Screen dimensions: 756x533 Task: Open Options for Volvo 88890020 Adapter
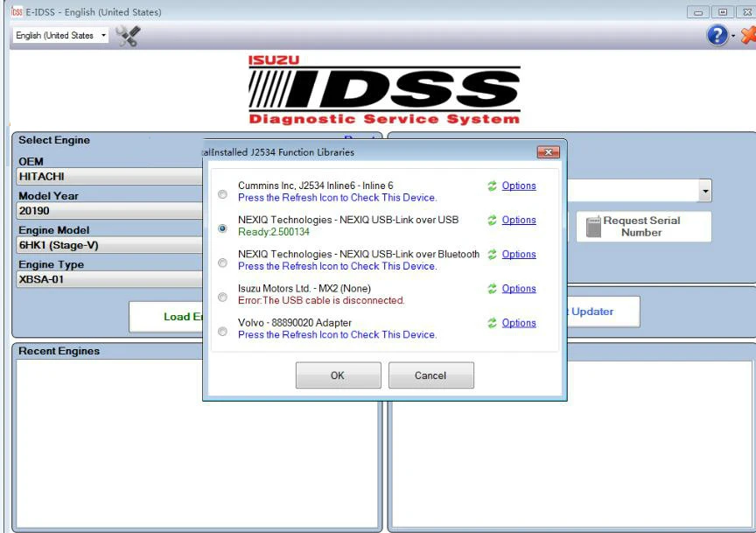tap(519, 323)
